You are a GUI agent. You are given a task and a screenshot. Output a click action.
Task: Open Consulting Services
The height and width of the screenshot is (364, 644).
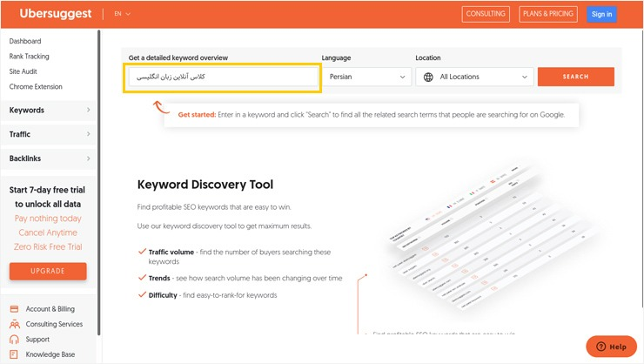click(54, 324)
